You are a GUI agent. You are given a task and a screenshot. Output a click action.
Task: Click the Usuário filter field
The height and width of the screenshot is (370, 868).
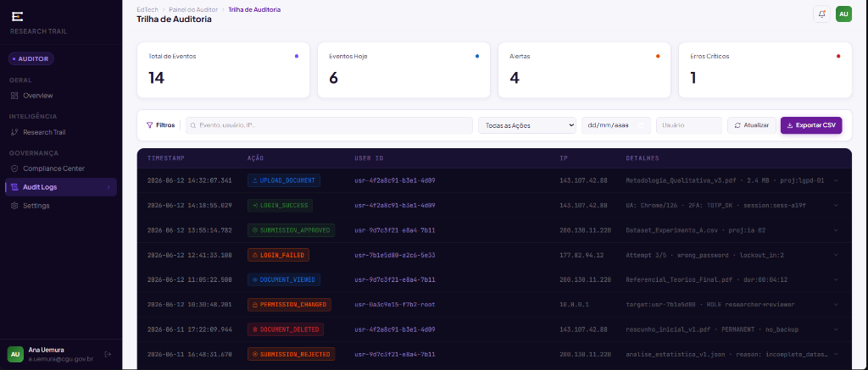click(x=689, y=125)
